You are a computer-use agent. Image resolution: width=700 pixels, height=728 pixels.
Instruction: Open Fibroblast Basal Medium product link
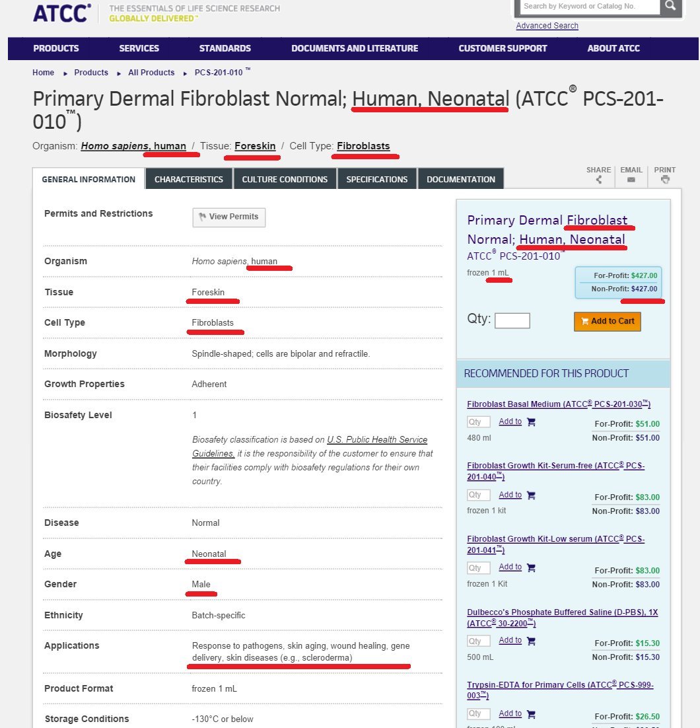pyautogui.click(x=559, y=404)
